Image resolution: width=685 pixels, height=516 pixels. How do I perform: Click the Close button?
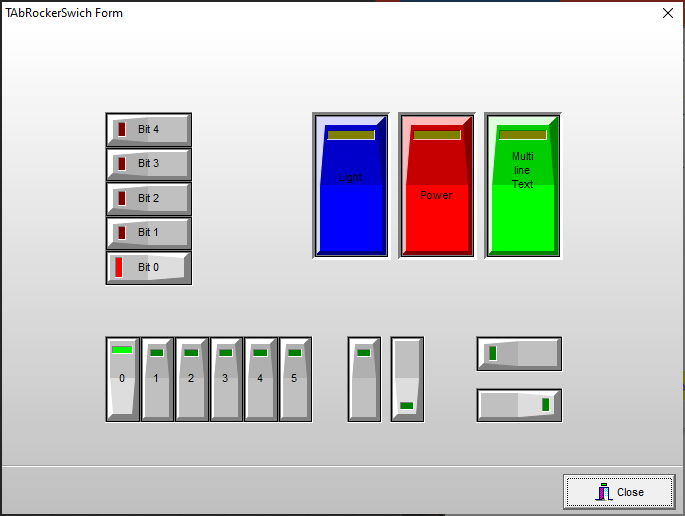[619, 492]
